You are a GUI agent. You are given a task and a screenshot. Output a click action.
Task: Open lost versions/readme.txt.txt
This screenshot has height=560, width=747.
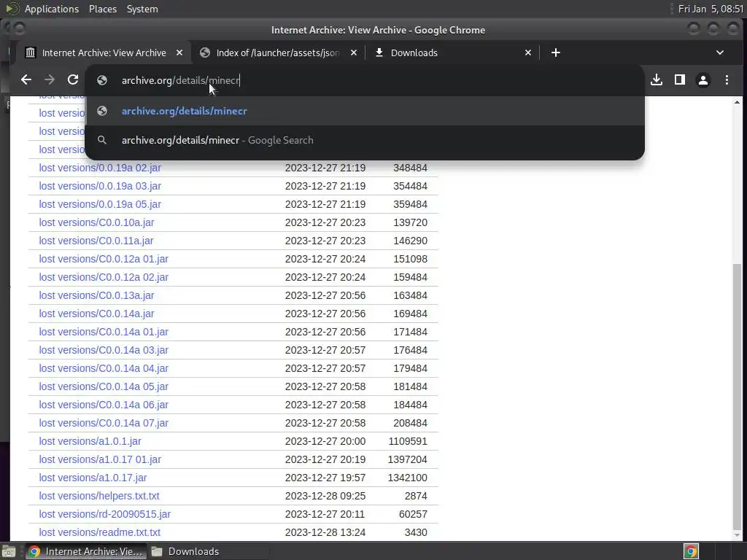point(99,532)
